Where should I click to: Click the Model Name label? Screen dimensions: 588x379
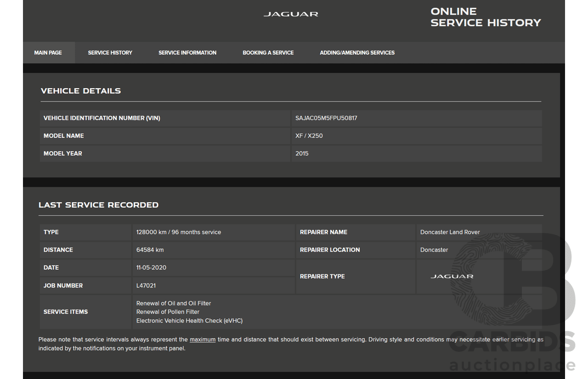[x=64, y=136]
